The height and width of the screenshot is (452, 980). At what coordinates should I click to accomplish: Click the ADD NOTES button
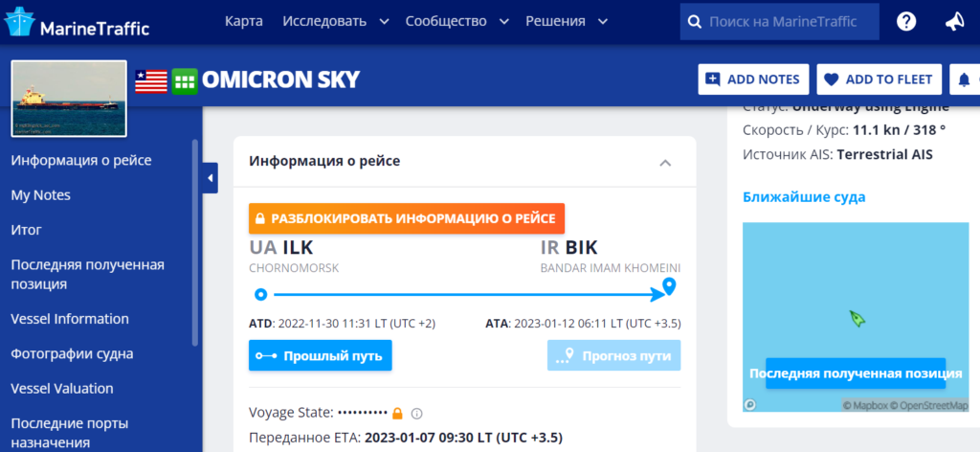753,79
